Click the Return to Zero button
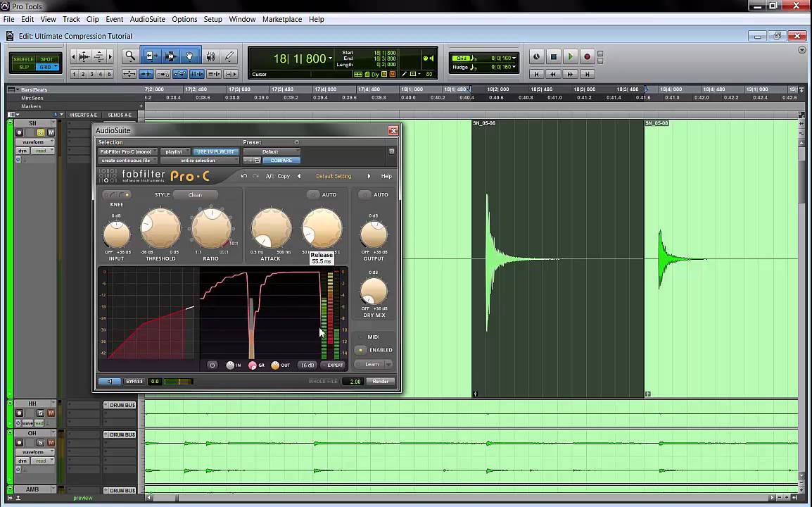 point(536,74)
